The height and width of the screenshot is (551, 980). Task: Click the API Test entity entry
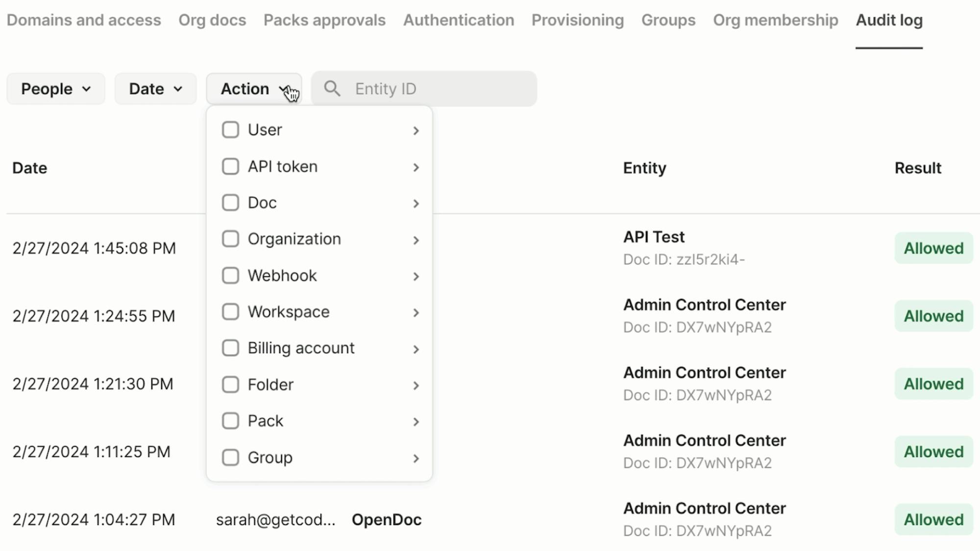coord(654,237)
